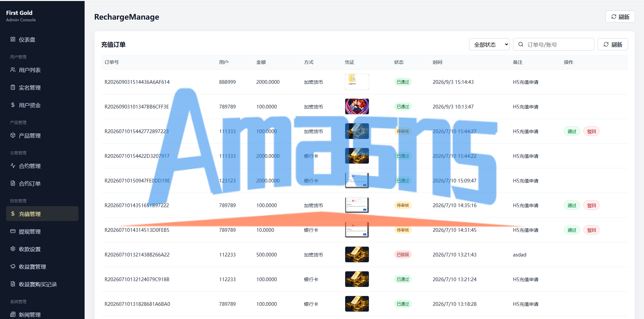This screenshot has height=319, width=644.
Task: Click the 用户列表 users icon
Action: (13, 70)
